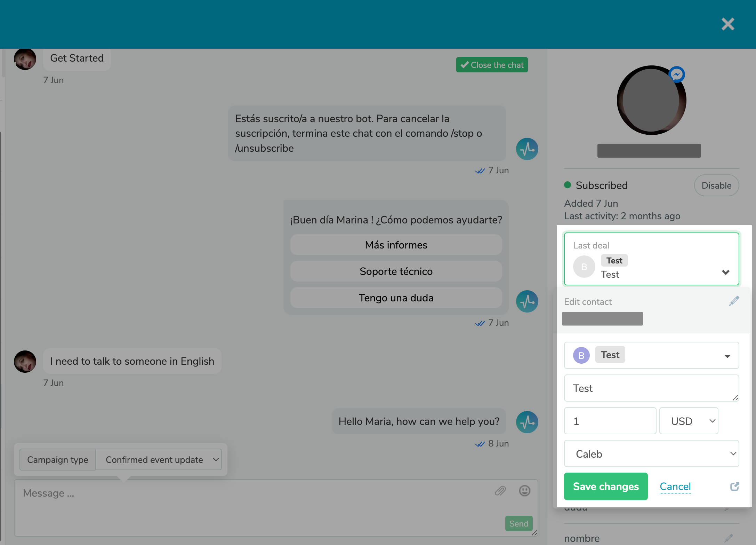The image size is (756, 545).
Task: Disable the subscriber's subscription
Action: (716, 185)
